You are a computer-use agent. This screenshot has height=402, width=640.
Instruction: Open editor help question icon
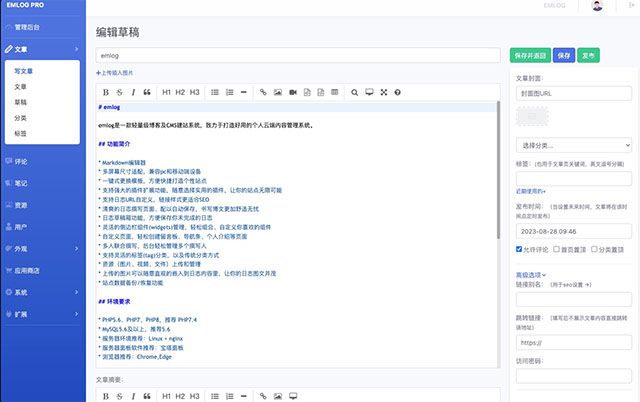coord(398,93)
